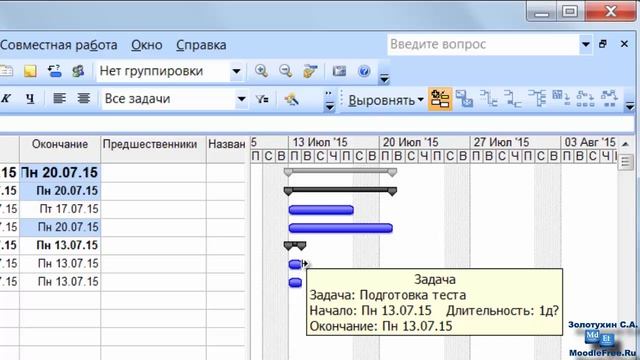The image size is (640, 360).
Task: Expand standard toolbar options after help icon
Action: [384, 78]
